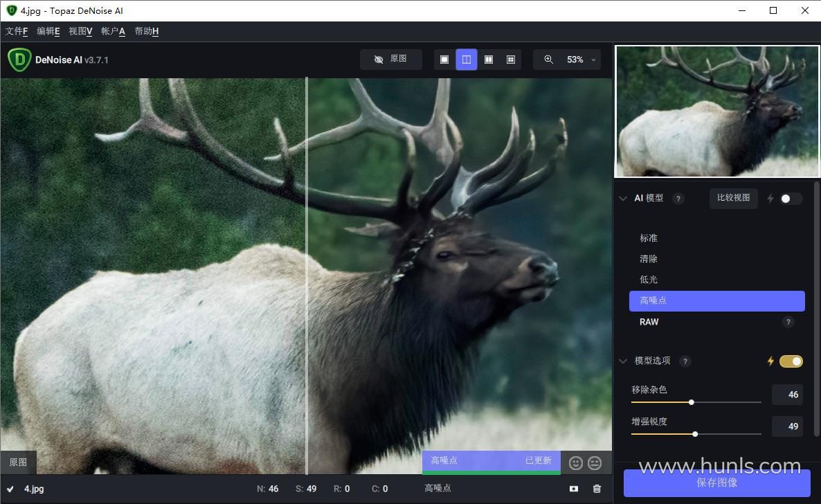This screenshot has width=821, height=504.
Task: Choose the four-grid comparison view icon
Action: (511, 60)
